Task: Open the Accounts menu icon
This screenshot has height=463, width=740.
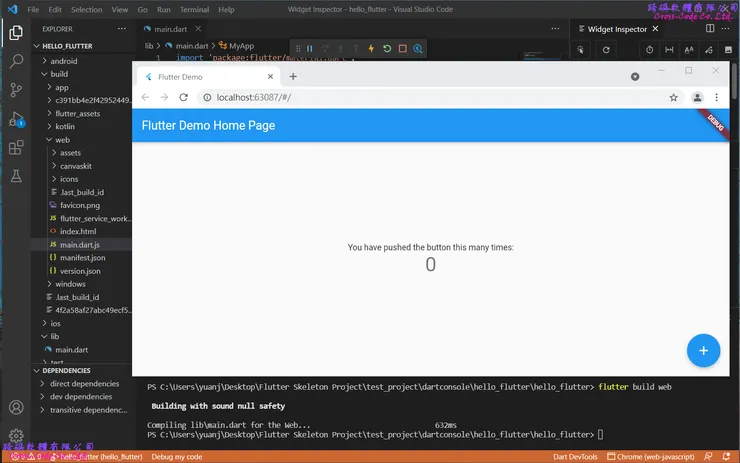Action: pos(16,407)
